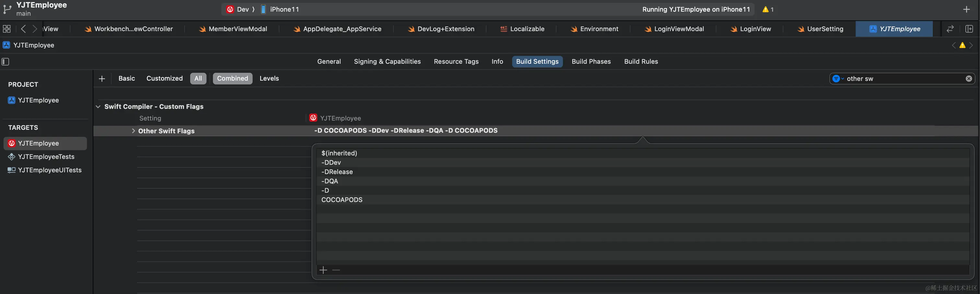Select the YJTEmployeeTests target
This screenshot has height=294, width=980.
(x=46, y=157)
